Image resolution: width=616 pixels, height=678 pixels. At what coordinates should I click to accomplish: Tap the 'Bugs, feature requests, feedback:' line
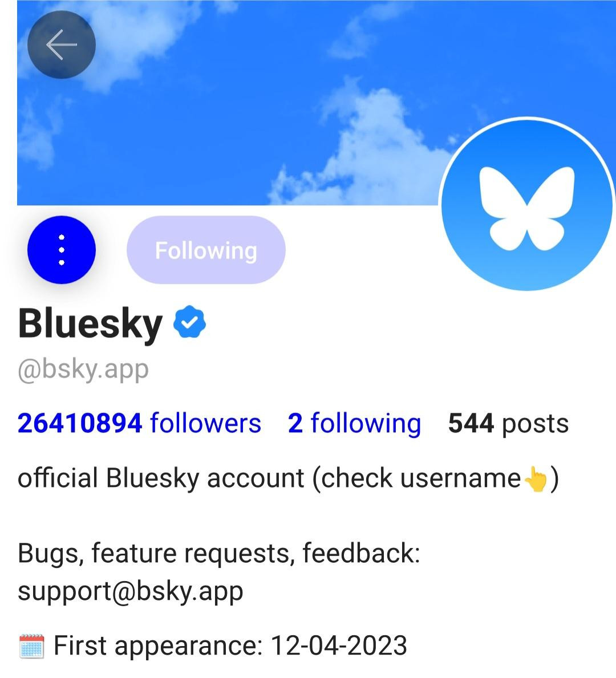point(219,554)
